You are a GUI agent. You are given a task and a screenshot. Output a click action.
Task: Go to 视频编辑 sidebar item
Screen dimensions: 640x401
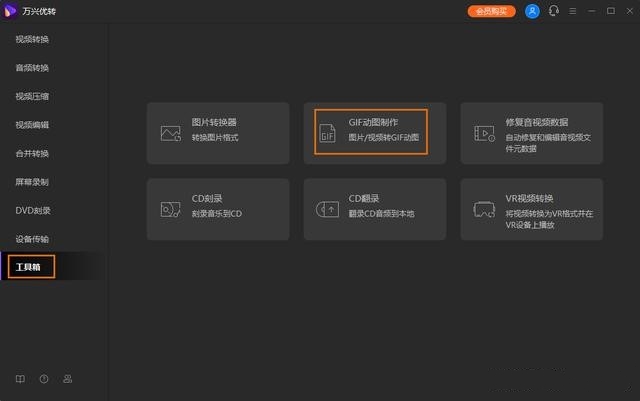click(32, 125)
